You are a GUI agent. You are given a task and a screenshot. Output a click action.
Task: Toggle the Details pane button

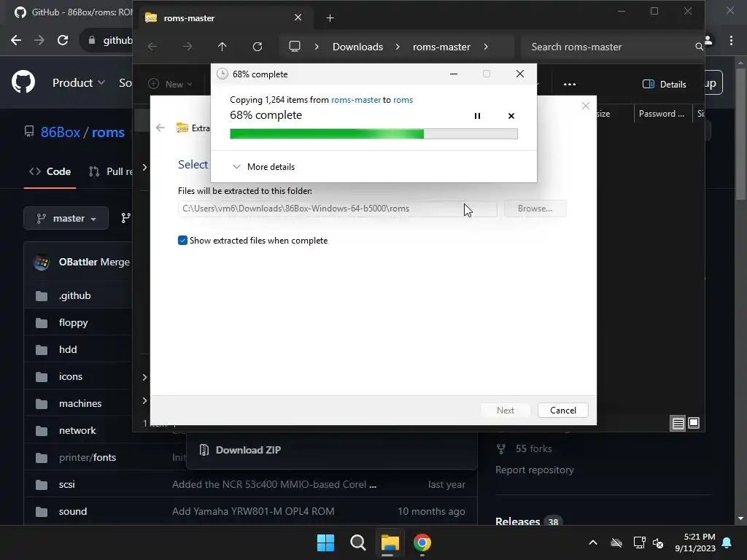pyautogui.click(x=664, y=85)
